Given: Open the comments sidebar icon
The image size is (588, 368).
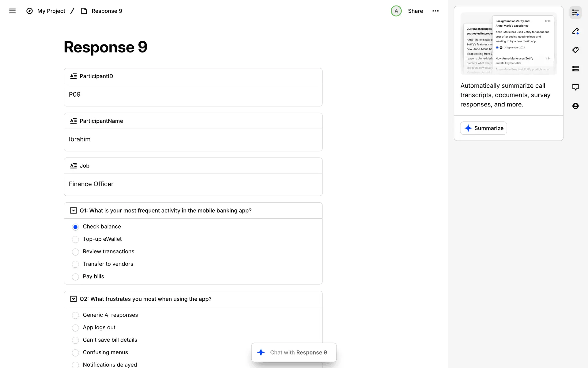Looking at the screenshot, I should pyautogui.click(x=575, y=87).
